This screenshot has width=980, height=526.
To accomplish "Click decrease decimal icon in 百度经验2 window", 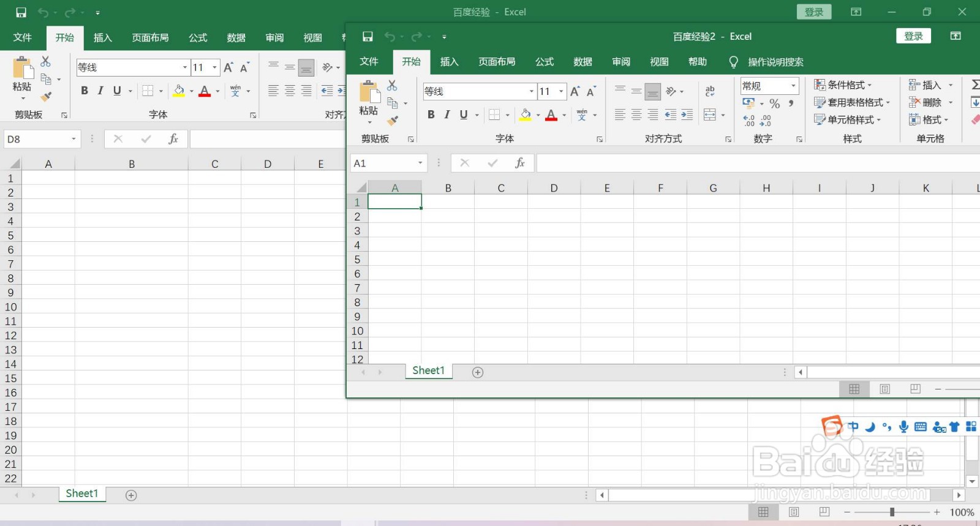I will 766,121.
